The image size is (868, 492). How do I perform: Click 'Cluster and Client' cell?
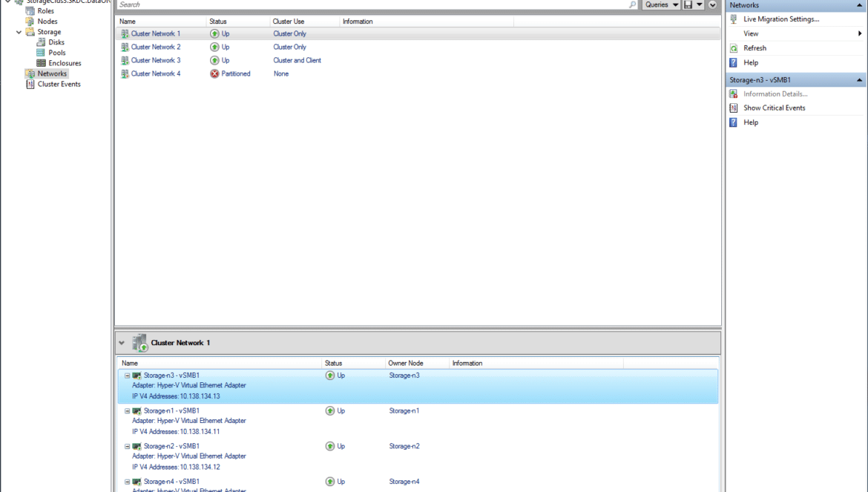pyautogui.click(x=297, y=60)
